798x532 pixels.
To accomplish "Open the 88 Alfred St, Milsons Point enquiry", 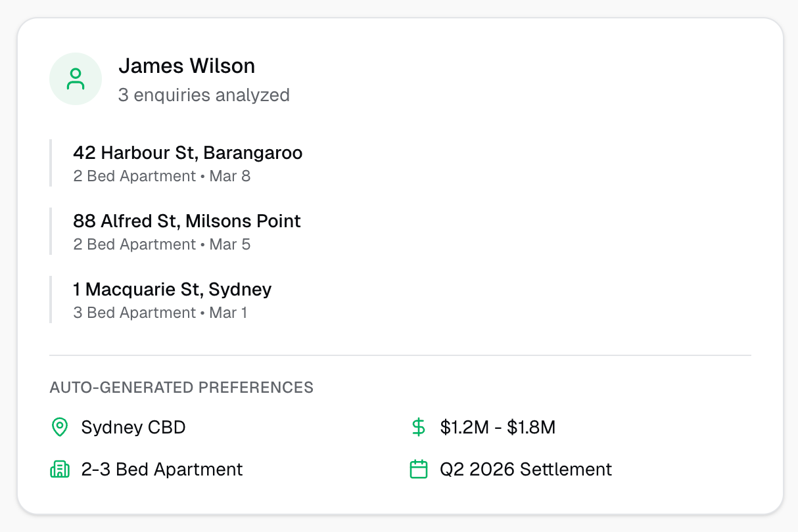I will pos(187,221).
